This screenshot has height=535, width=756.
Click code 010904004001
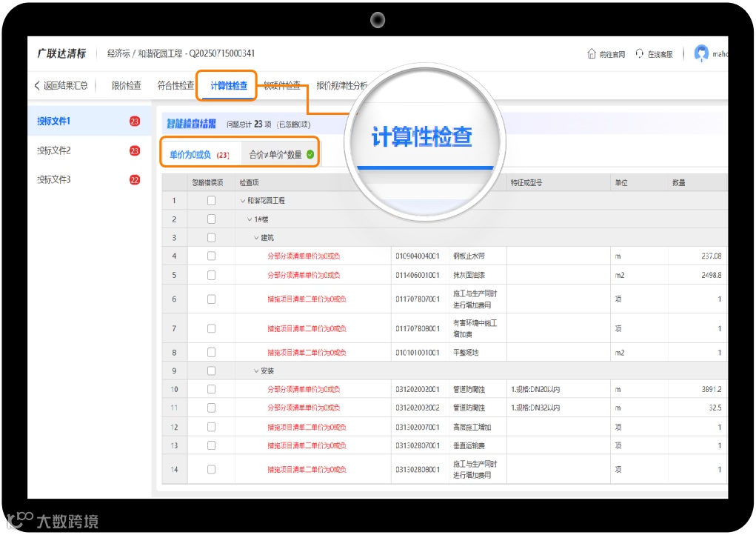(x=418, y=256)
